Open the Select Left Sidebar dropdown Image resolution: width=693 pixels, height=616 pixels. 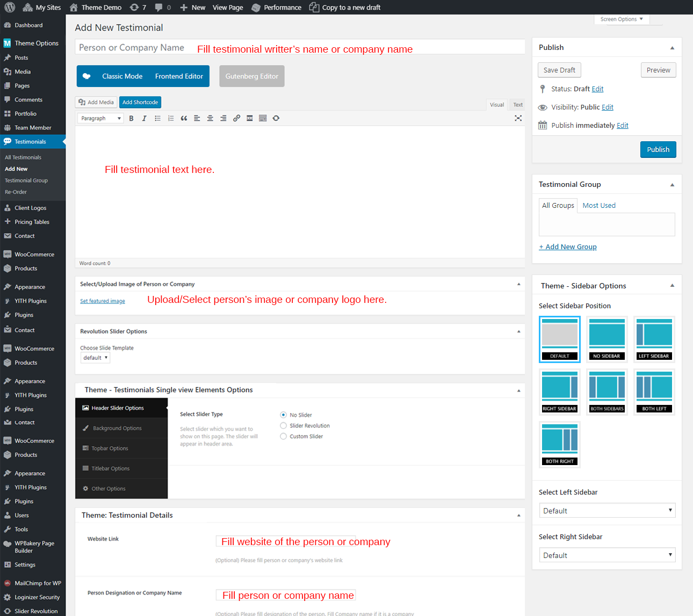[607, 510]
